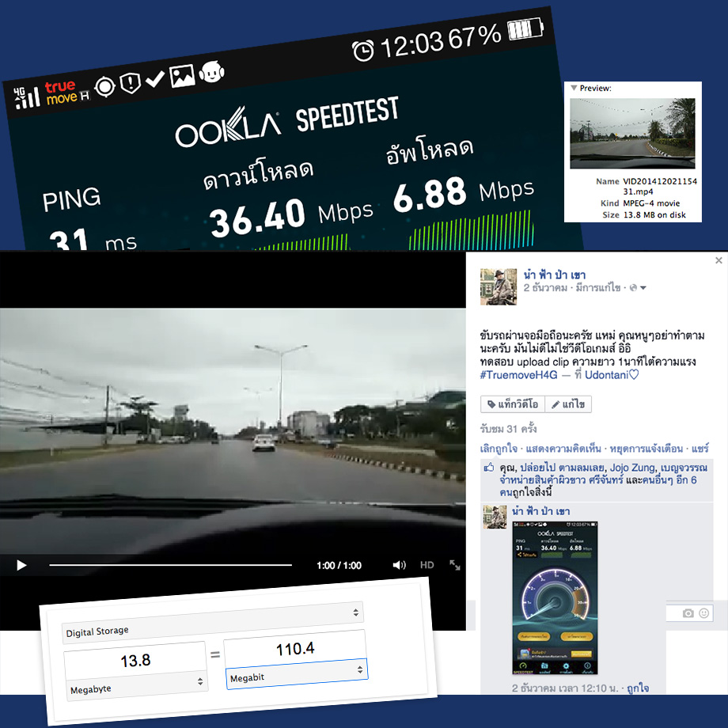Image resolution: width=728 pixels, height=728 pixels.
Task: Click แสดงความคิดเห็น comment link
Action: 563,449
